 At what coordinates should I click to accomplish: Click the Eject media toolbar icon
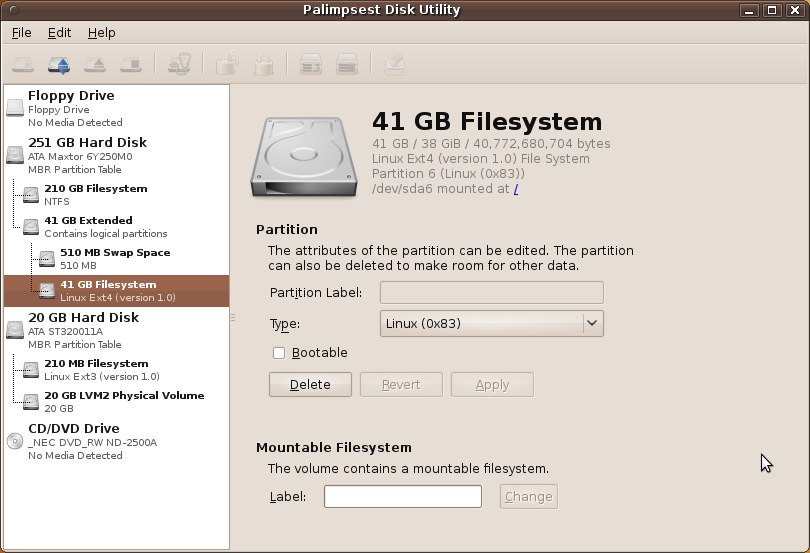tap(95, 65)
